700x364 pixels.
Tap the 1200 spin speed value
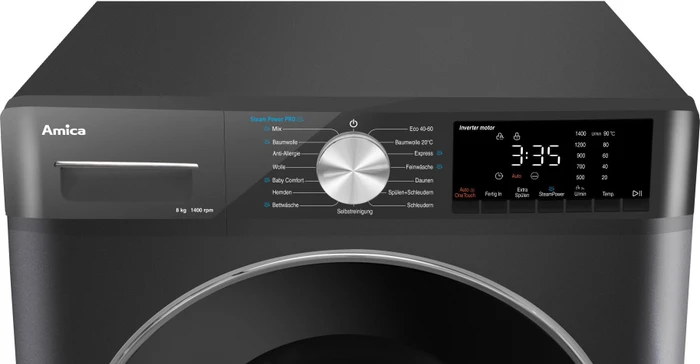[x=580, y=145]
